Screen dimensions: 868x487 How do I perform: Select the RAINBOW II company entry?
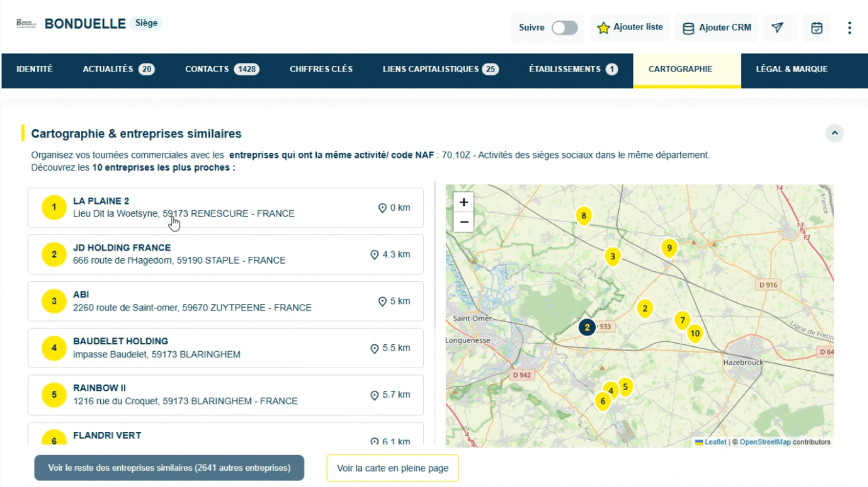point(226,395)
